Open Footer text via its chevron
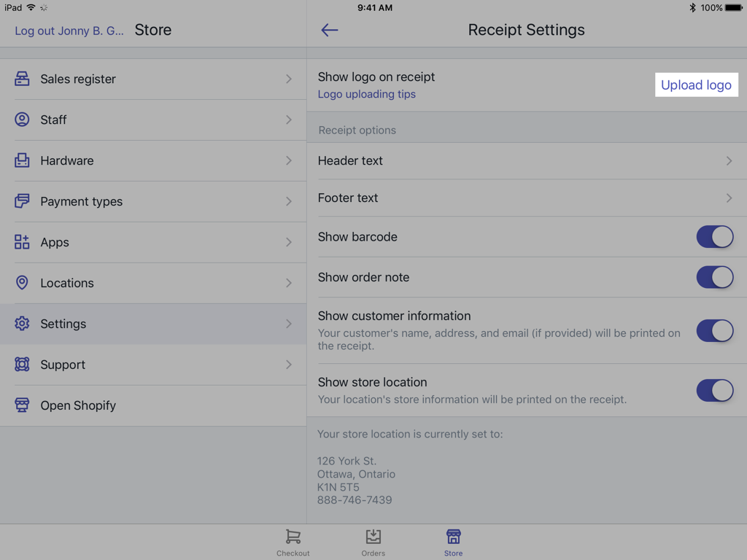Image resolution: width=747 pixels, height=560 pixels. [729, 198]
